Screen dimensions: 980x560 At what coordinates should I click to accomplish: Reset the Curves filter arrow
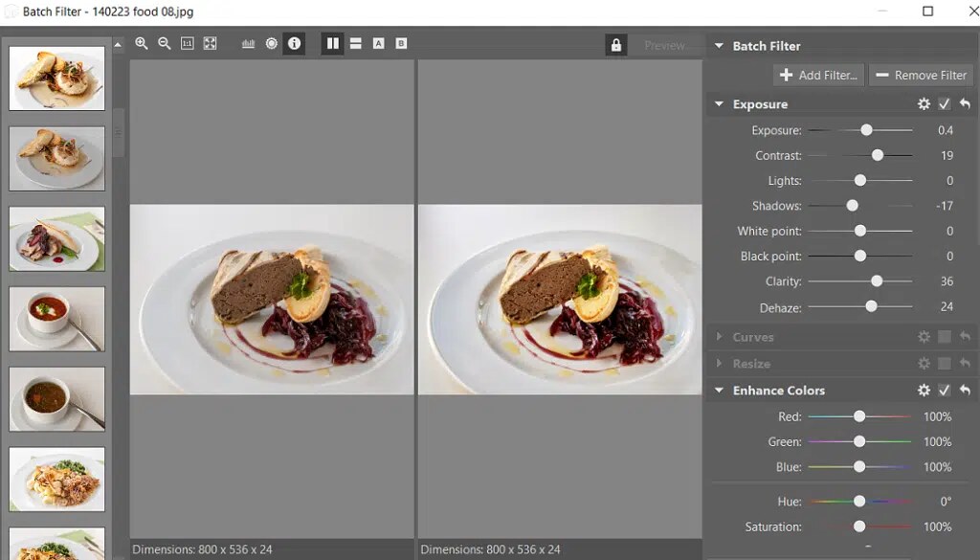965,337
